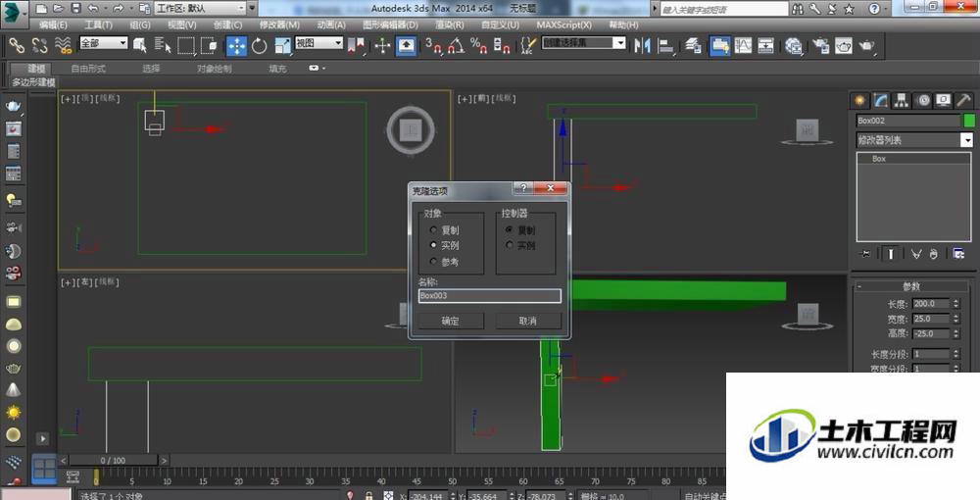
Task: Open the 工作区 workspace dropdown
Action: pos(199,8)
